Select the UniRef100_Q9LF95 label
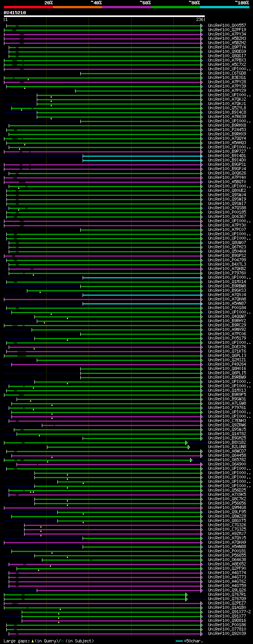 227,512
